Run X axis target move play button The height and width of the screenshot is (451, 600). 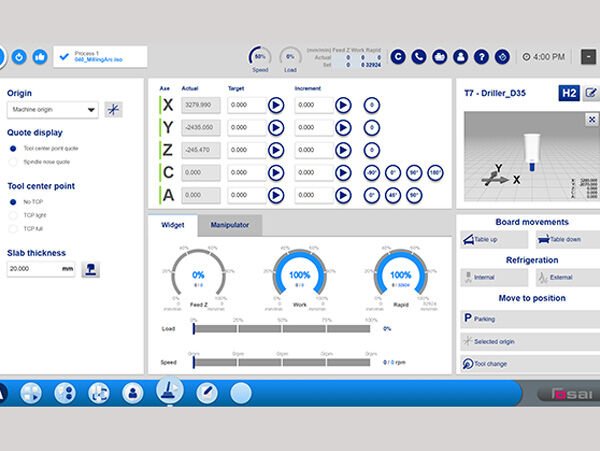pos(276,104)
